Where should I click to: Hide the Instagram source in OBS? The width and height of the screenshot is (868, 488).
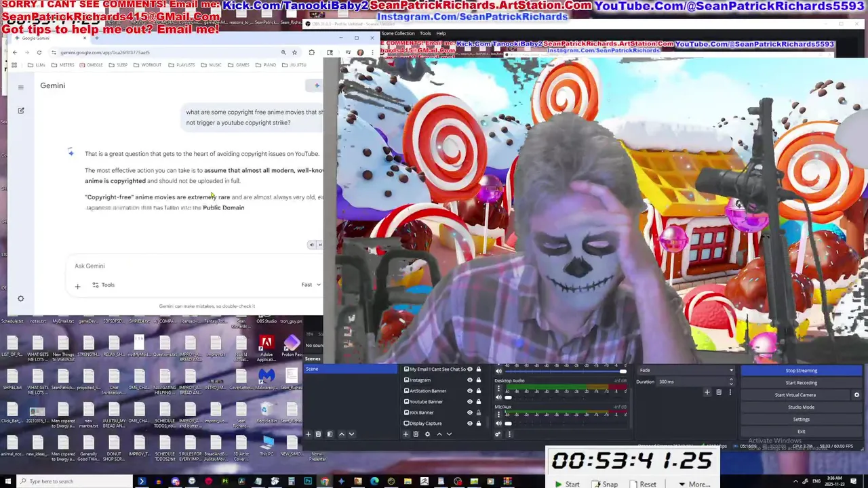[x=469, y=380]
